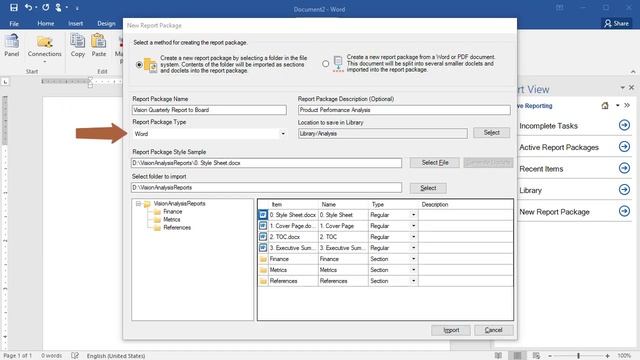This screenshot has width=640, height=360.
Task: Open Type dropdown for References row
Action: [413, 281]
